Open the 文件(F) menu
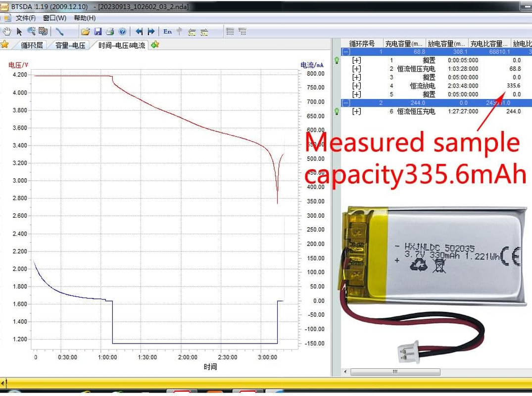The height and width of the screenshot is (396, 532). tap(26, 18)
